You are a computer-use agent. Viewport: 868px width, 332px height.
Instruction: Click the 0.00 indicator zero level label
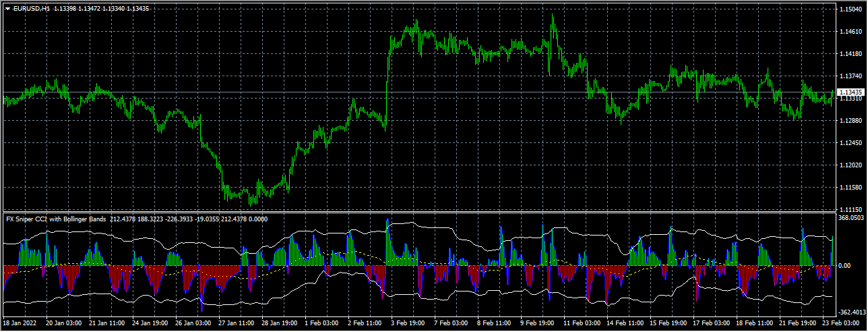[844, 266]
